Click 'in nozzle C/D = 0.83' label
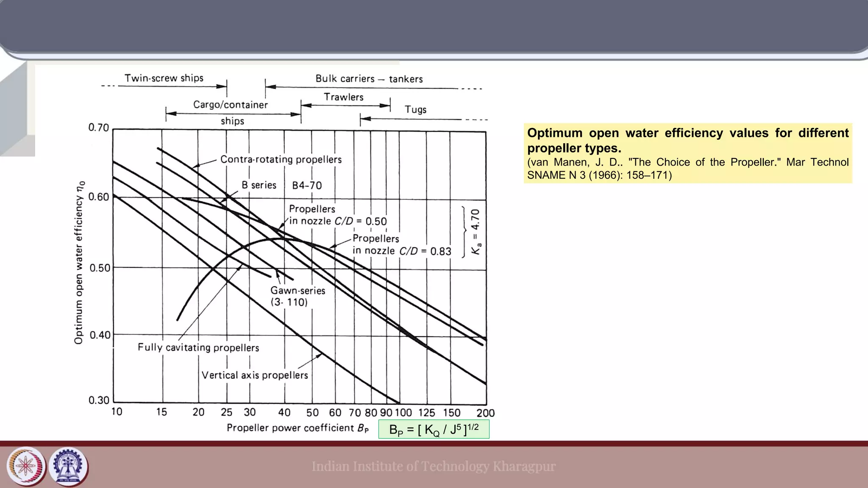The height and width of the screenshot is (488, 868). click(402, 251)
